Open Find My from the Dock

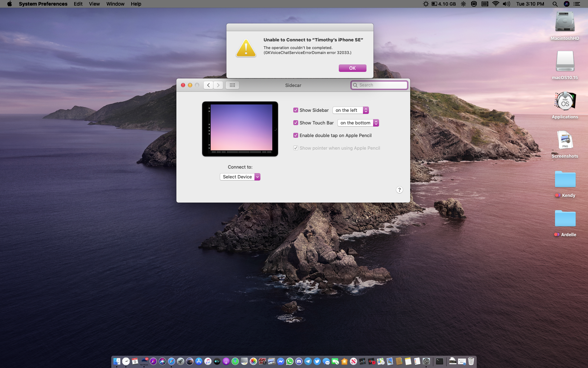(235, 361)
